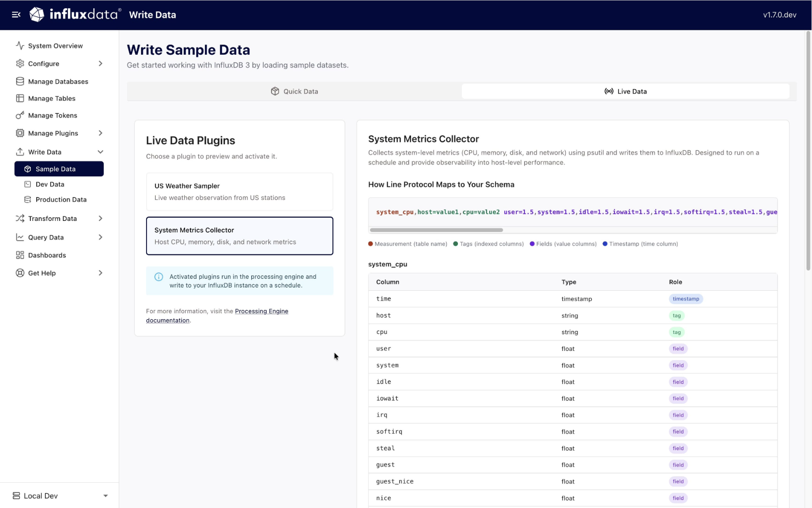Expand the Transform Data submenu chevron

[100, 219]
